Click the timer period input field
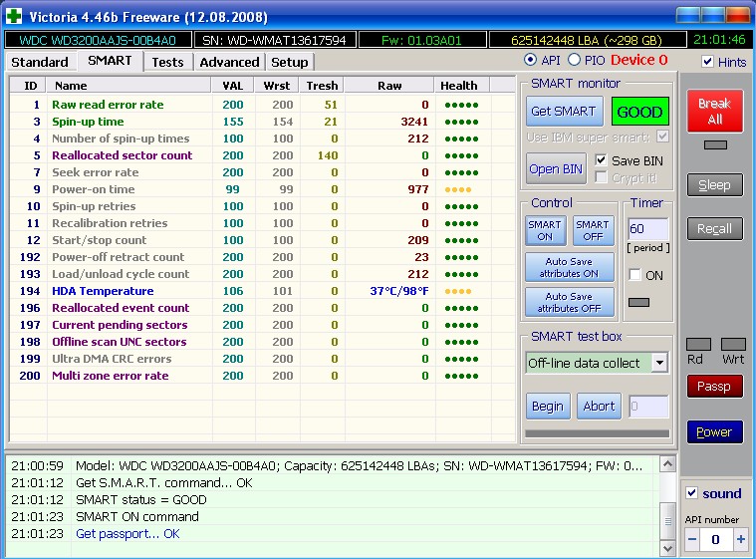Screen dimensions: 756x559 pos(647,228)
